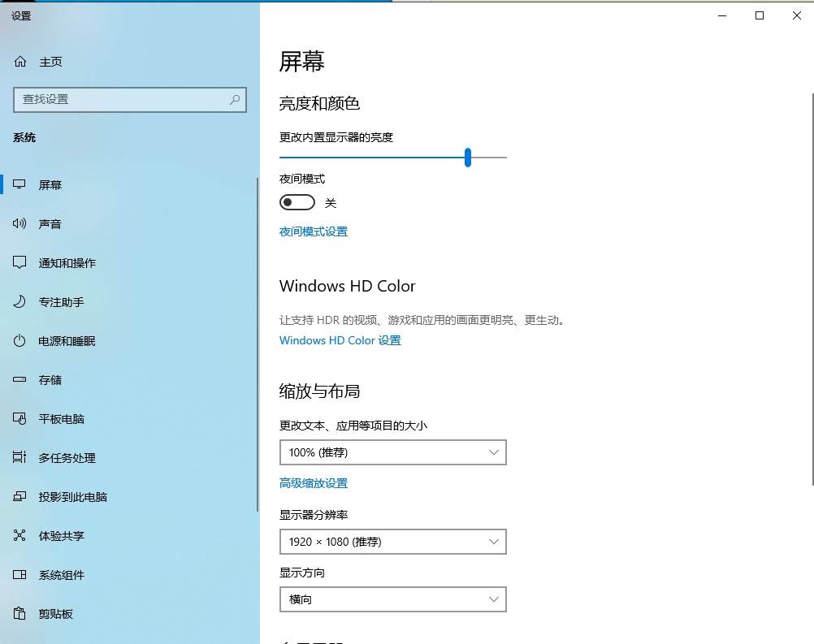Open the 夜间模式设置 link
Viewport: 814px width, 644px height.
pos(314,231)
